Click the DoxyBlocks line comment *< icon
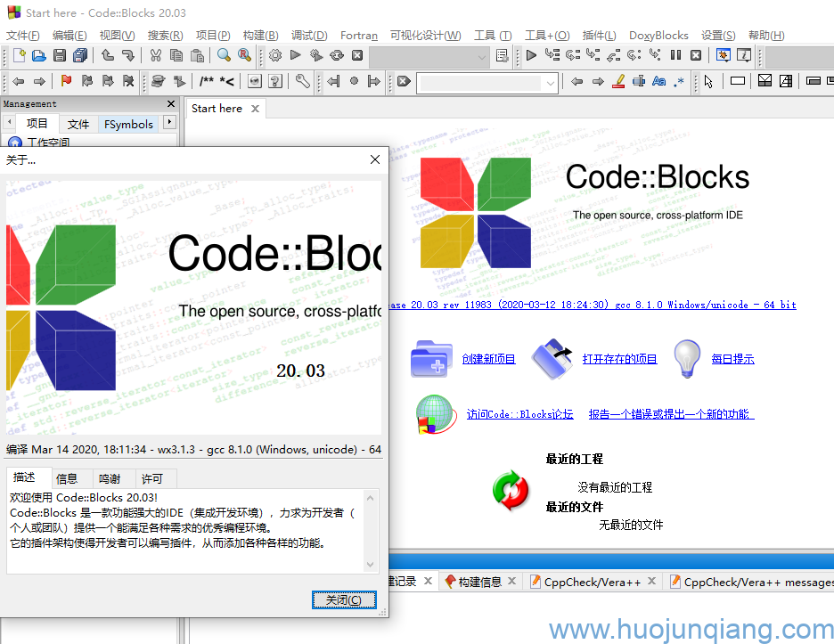Screen dimensions: 834x644 click(227, 81)
